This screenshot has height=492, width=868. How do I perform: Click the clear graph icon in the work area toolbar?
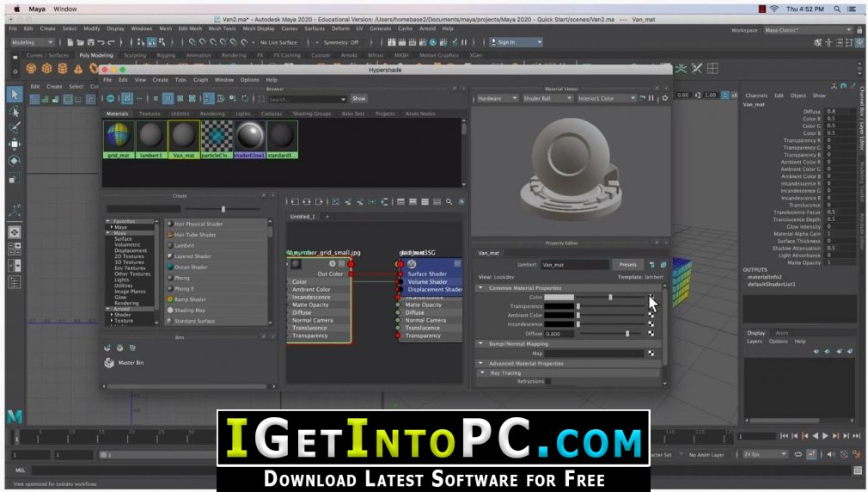coord(335,201)
